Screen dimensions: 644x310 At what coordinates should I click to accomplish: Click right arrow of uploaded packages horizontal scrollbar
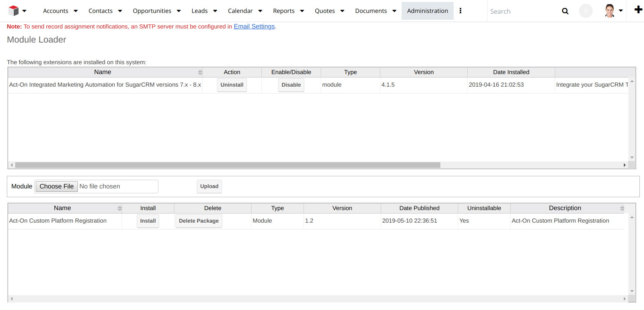pos(625,299)
